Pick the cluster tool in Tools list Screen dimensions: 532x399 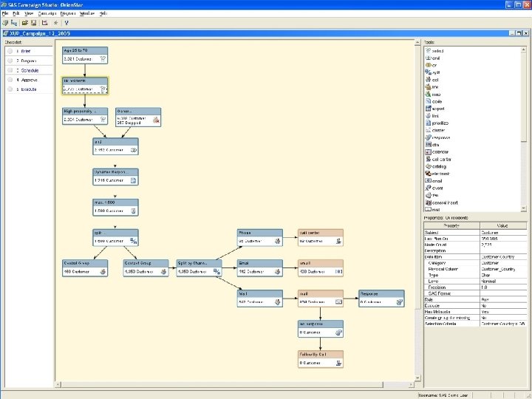[435, 130]
